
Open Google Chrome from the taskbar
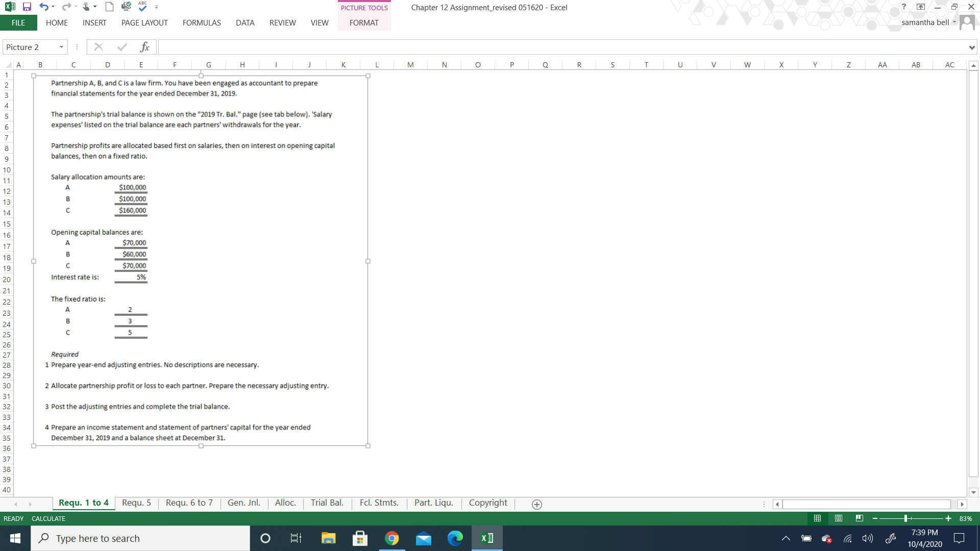(391, 538)
